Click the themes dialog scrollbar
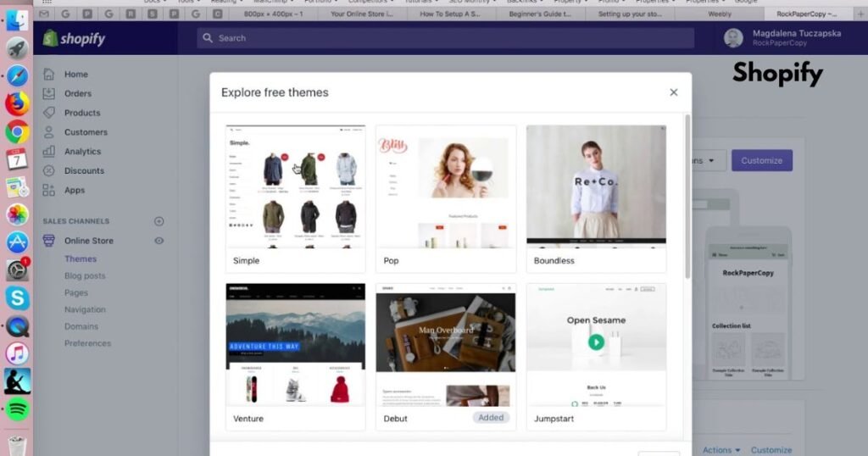 point(687,197)
